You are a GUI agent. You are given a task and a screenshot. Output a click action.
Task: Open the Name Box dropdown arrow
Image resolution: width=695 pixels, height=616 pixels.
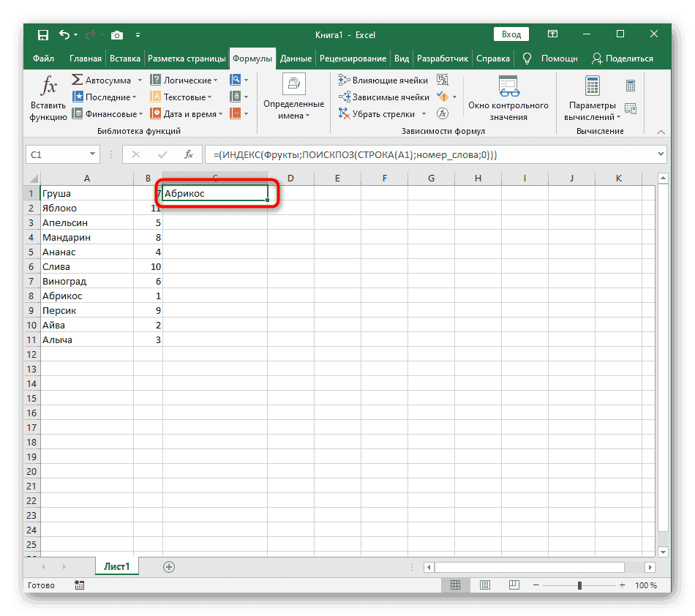pos(92,154)
